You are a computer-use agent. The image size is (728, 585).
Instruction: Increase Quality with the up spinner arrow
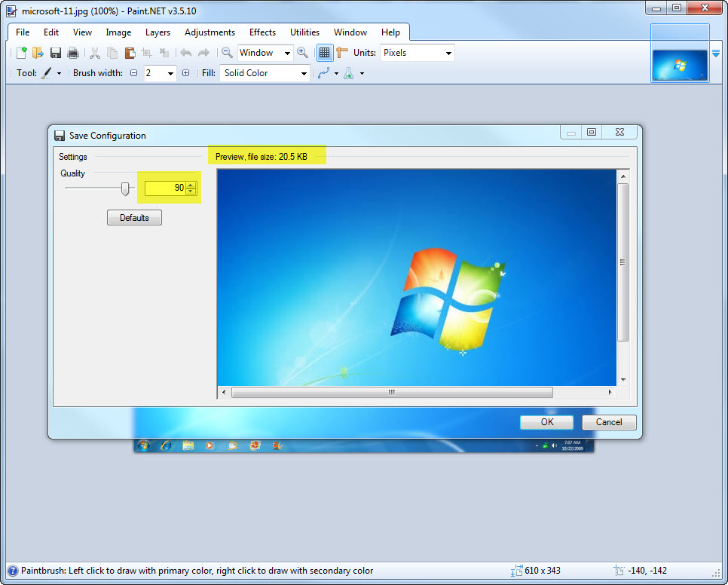(191, 185)
